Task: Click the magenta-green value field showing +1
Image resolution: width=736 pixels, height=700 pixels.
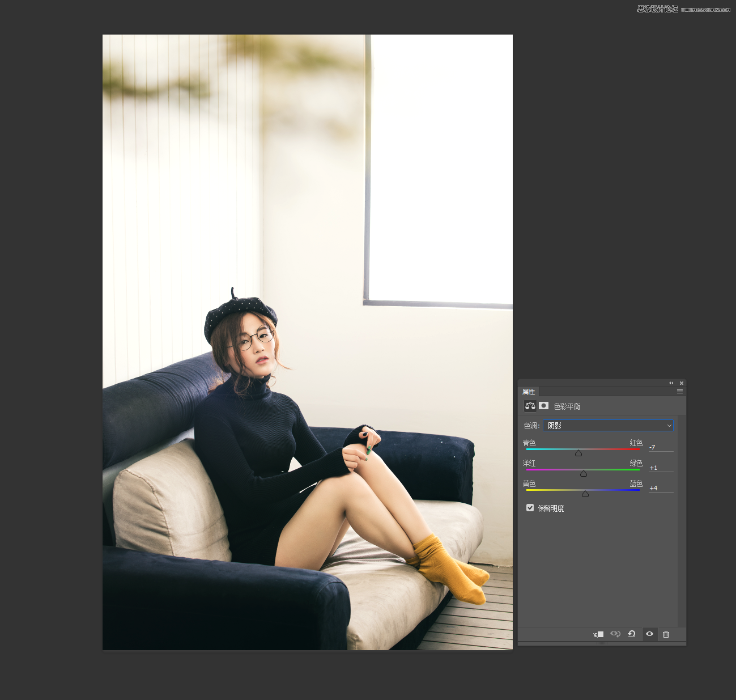Action: pos(661,468)
